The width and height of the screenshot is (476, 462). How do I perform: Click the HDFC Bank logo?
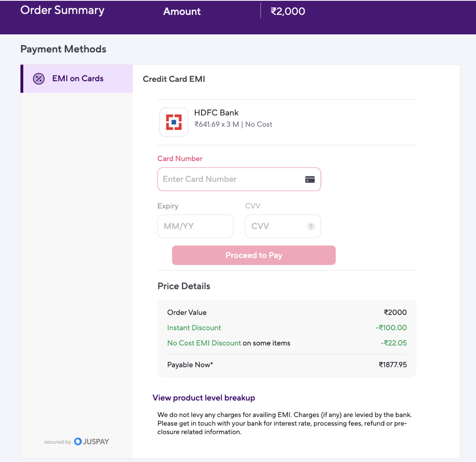pyautogui.click(x=174, y=122)
